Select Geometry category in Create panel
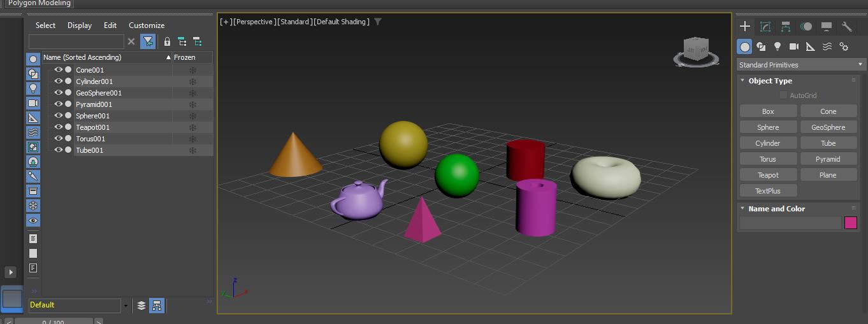Image resolution: width=868 pixels, height=324 pixels. click(744, 46)
